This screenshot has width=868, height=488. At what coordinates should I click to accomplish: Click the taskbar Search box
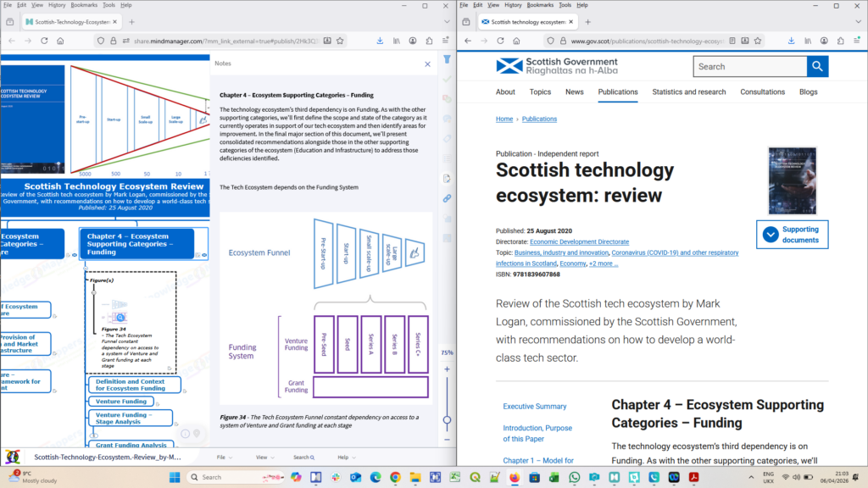236,477
